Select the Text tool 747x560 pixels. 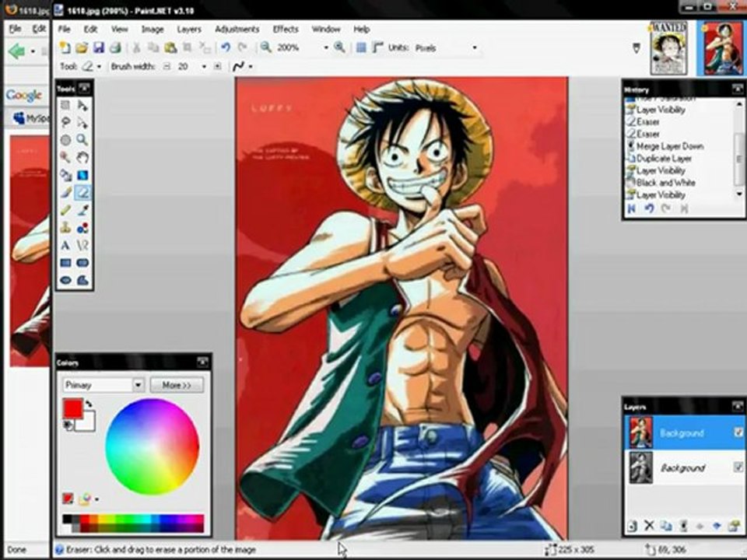(65, 245)
